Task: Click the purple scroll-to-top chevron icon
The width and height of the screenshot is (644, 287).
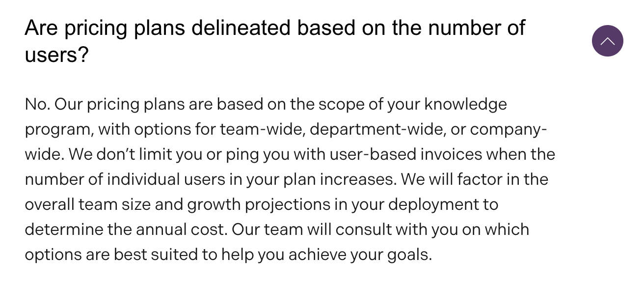Action: click(608, 41)
